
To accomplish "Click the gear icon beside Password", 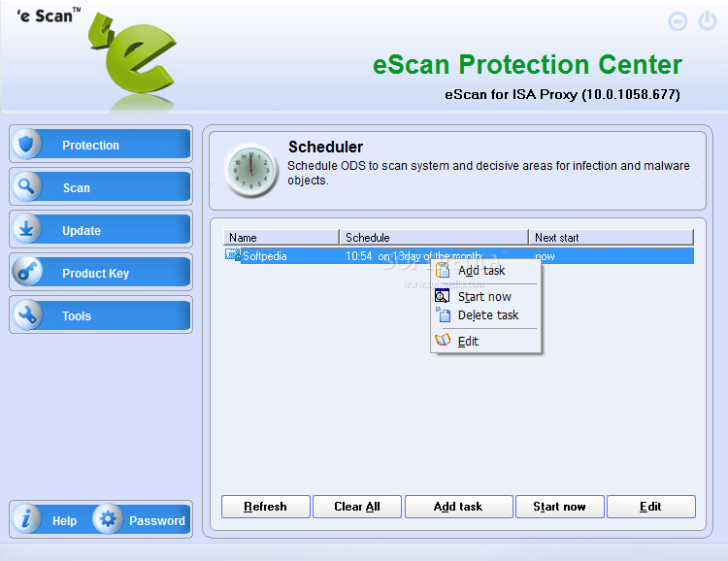I will [108, 518].
